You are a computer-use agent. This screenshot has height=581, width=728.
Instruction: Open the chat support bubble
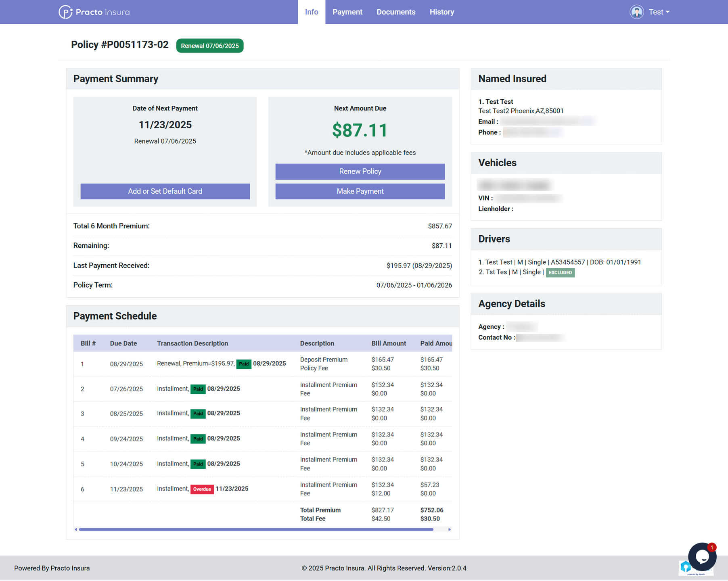point(702,557)
